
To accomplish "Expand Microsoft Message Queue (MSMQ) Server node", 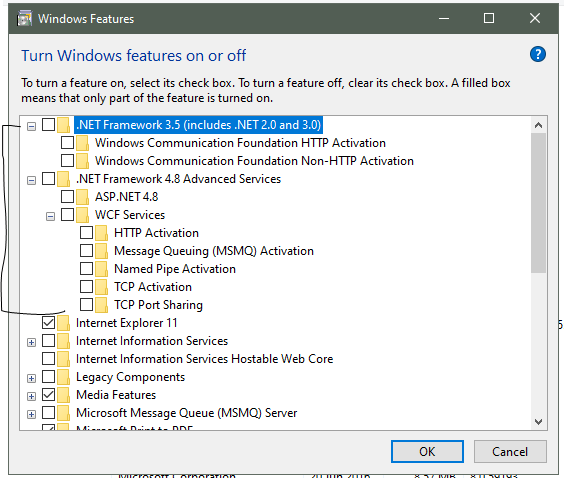I will pyautogui.click(x=32, y=414).
